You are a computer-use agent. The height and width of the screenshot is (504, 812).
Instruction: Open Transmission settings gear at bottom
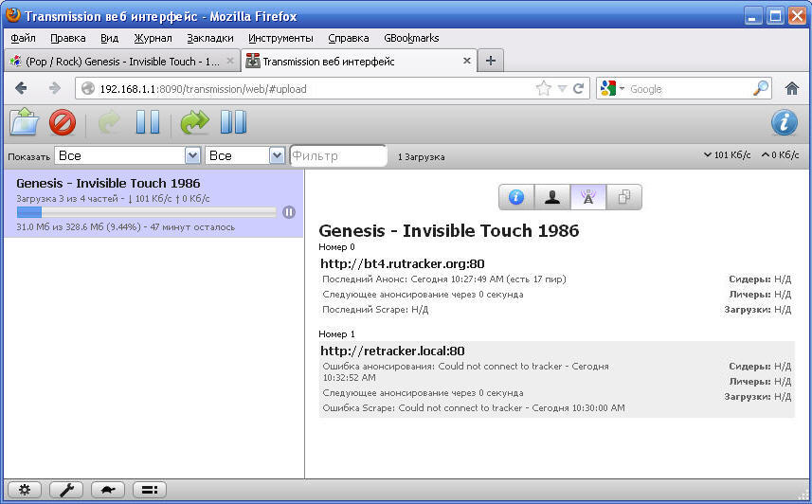point(25,490)
